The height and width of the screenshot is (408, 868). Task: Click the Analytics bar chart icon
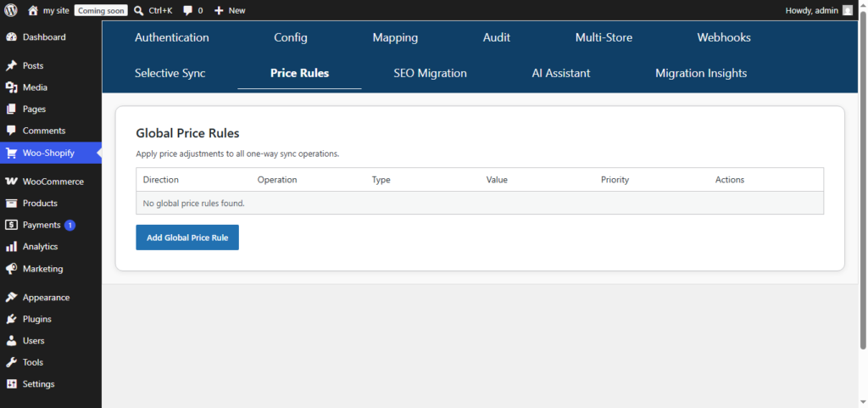[11, 246]
